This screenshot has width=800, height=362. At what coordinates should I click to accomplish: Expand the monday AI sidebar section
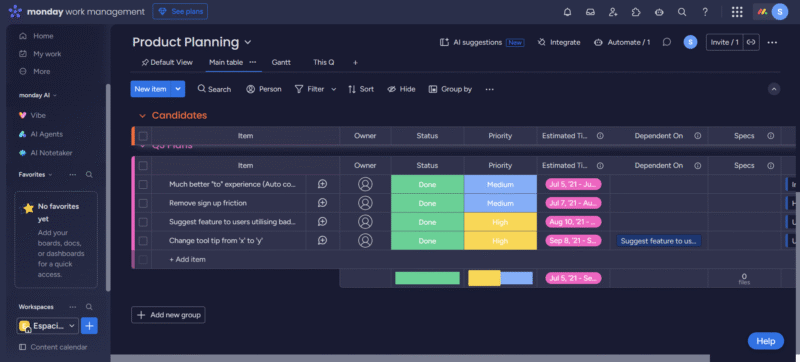(55, 95)
